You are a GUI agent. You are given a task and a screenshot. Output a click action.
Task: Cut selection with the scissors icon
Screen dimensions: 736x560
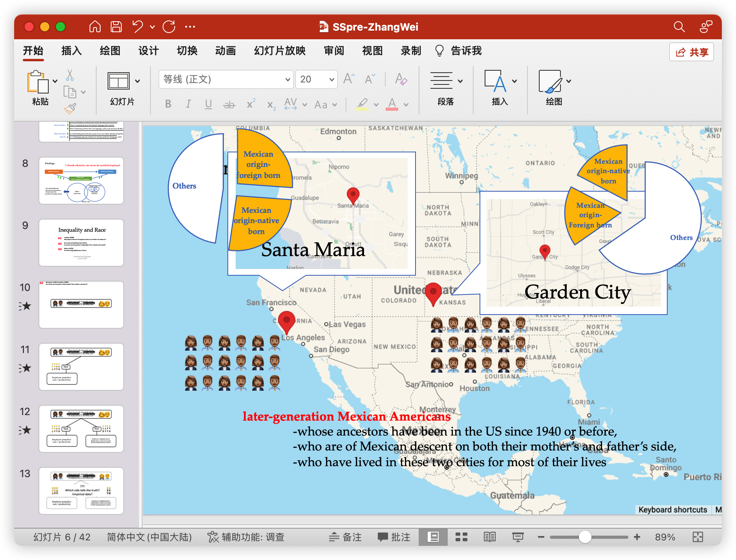(x=70, y=75)
